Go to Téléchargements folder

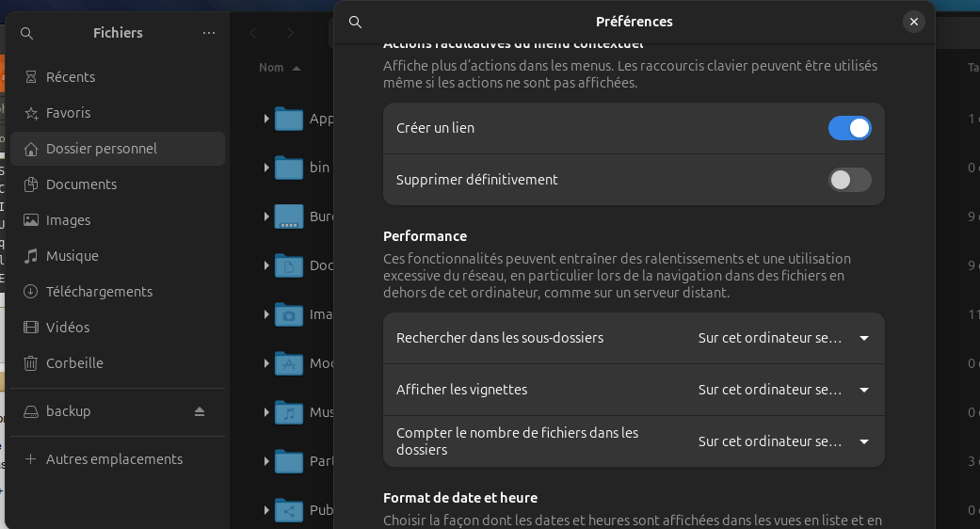coord(118,292)
